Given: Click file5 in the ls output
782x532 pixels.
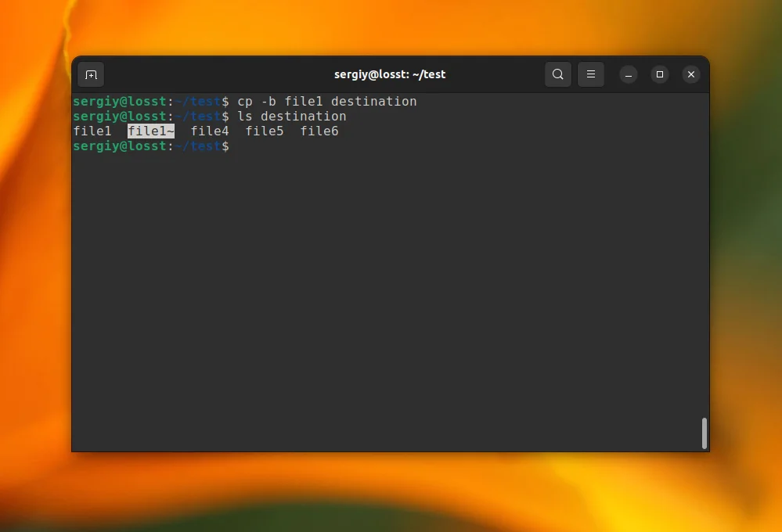Looking at the screenshot, I should 265,131.
